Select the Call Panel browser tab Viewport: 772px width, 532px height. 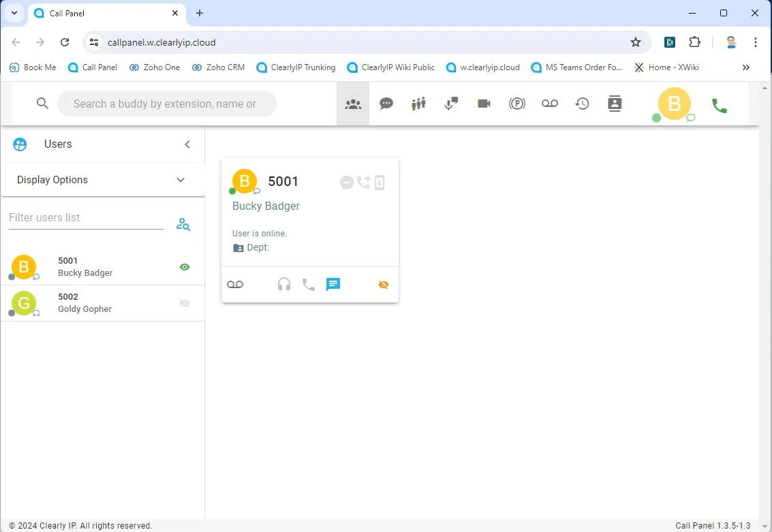(x=107, y=14)
